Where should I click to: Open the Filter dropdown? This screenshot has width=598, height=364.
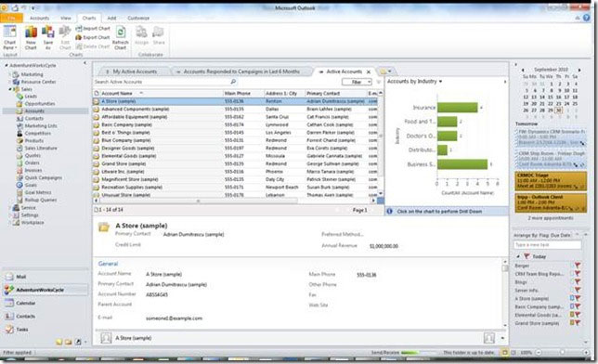coord(357,82)
